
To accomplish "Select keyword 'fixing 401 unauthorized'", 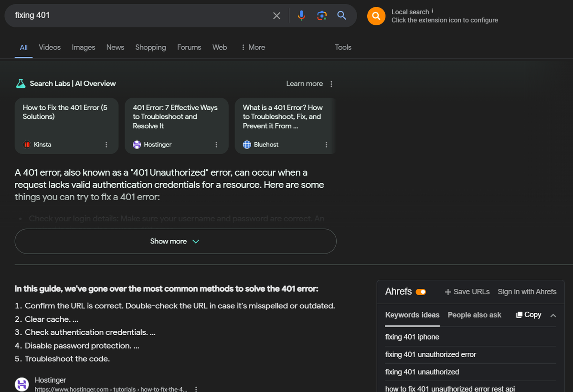I will (x=422, y=372).
